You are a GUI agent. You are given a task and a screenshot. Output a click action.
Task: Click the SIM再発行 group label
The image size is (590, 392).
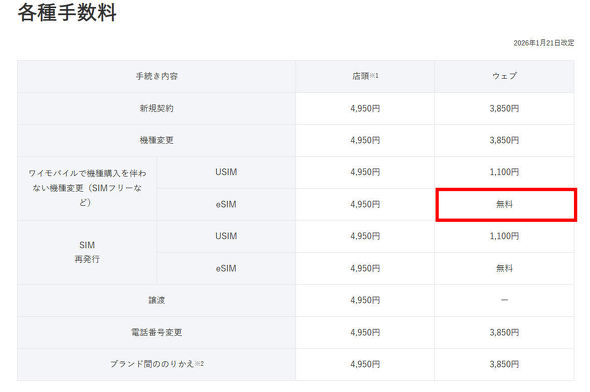coord(87,252)
